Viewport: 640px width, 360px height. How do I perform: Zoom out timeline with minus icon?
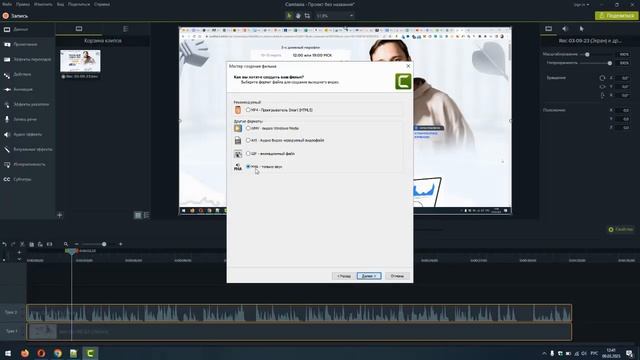coord(76,244)
